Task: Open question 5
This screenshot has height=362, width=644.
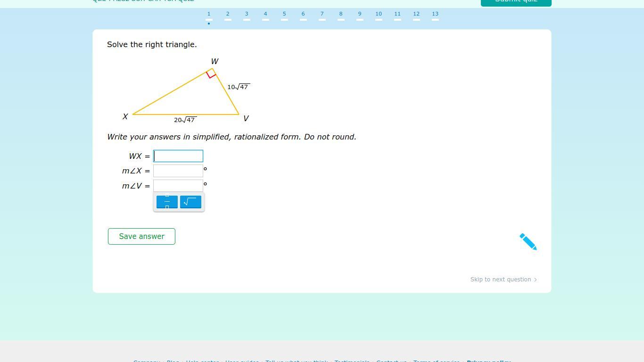Action: [x=284, y=14]
